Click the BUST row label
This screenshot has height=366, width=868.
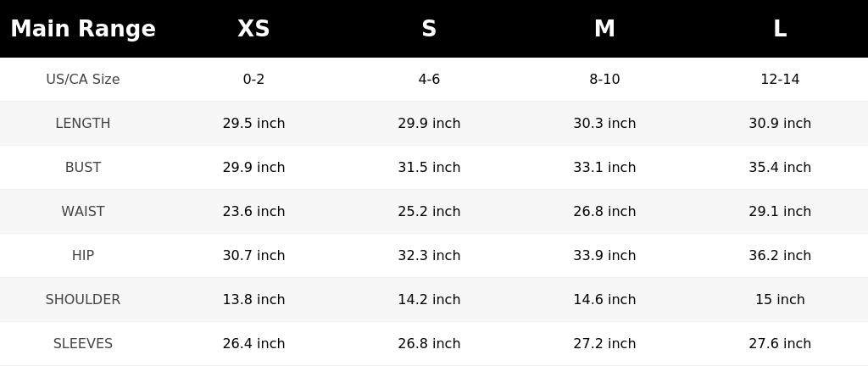pyautogui.click(x=83, y=168)
